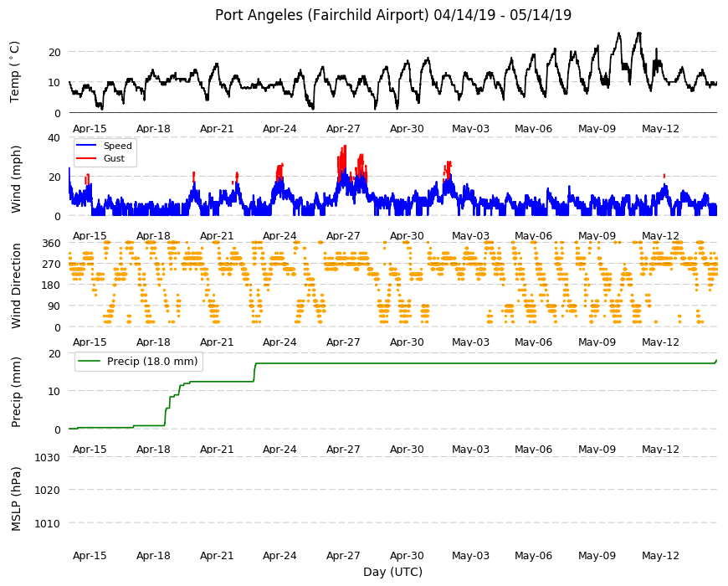Click the Gust legend label
Screen dimensions: 728x586
(114, 158)
